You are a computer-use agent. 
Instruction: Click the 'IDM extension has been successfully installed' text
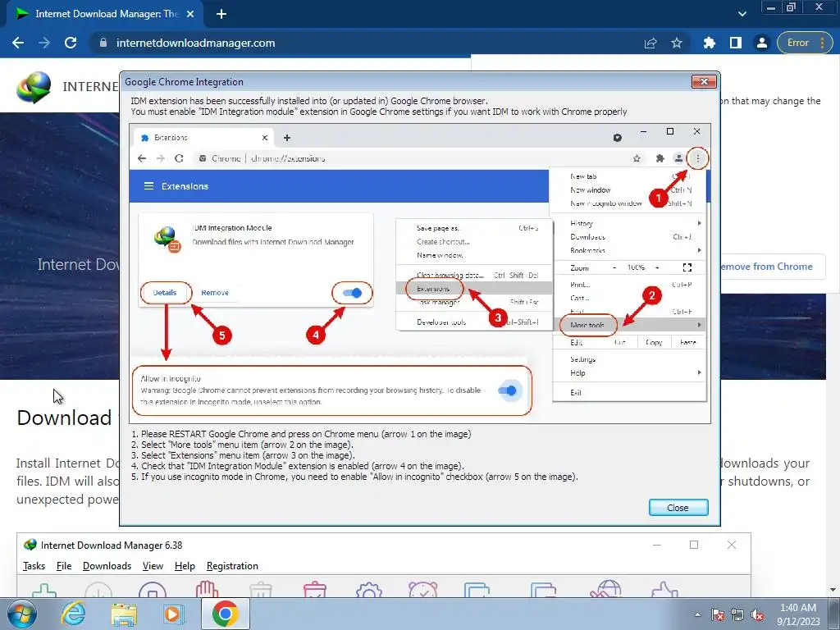point(309,101)
